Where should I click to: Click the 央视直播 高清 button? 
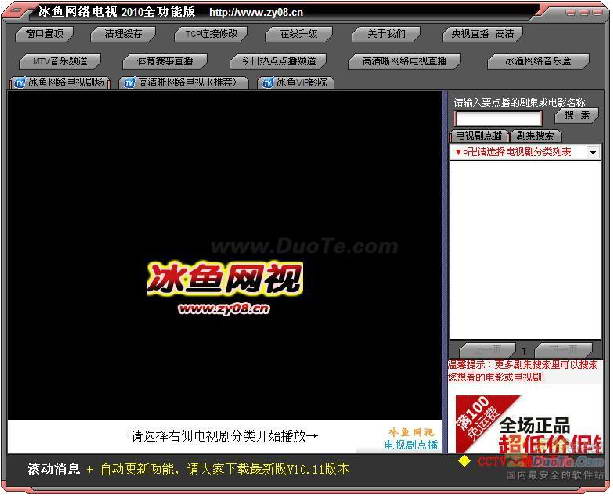[x=482, y=34]
